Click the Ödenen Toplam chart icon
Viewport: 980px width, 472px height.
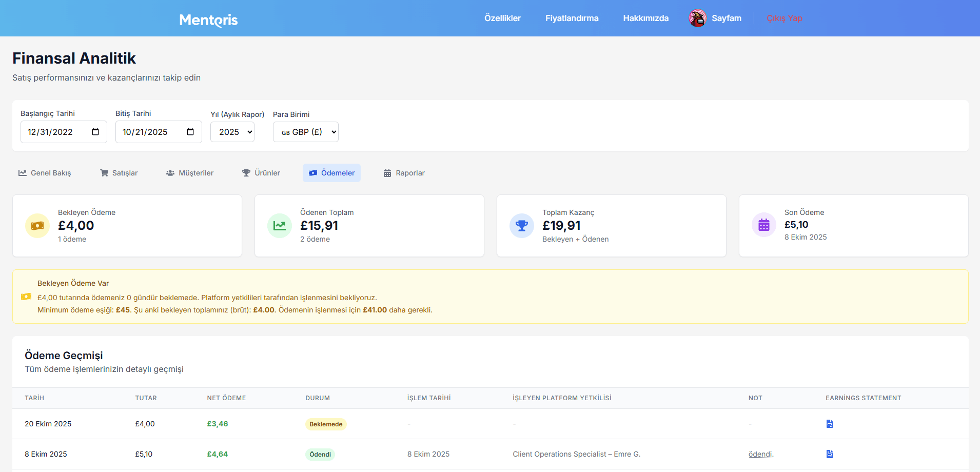(x=280, y=226)
